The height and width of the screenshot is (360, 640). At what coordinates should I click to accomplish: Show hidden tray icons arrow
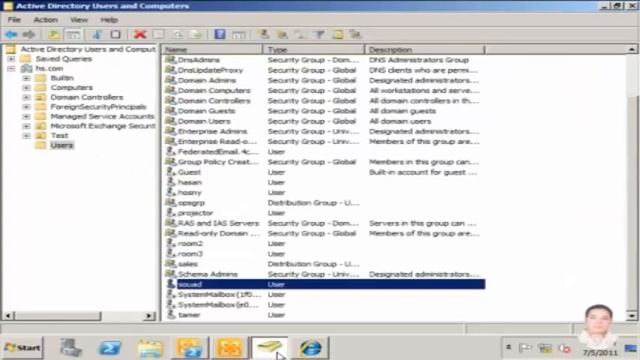[509, 347]
